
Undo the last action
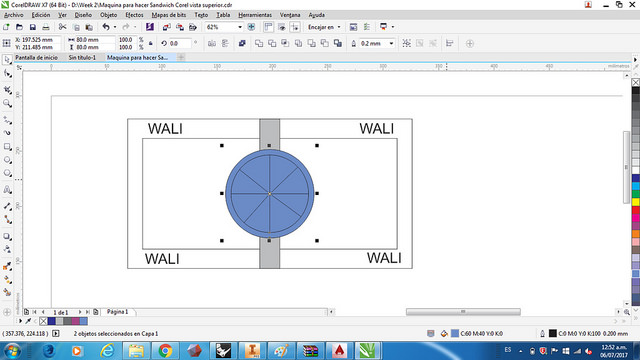pyautogui.click(x=106, y=27)
